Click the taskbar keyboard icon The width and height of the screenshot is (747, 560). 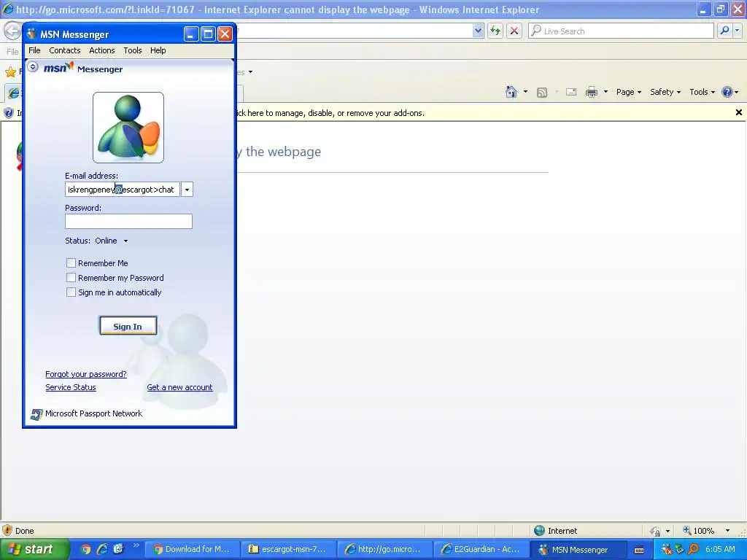[639, 550]
